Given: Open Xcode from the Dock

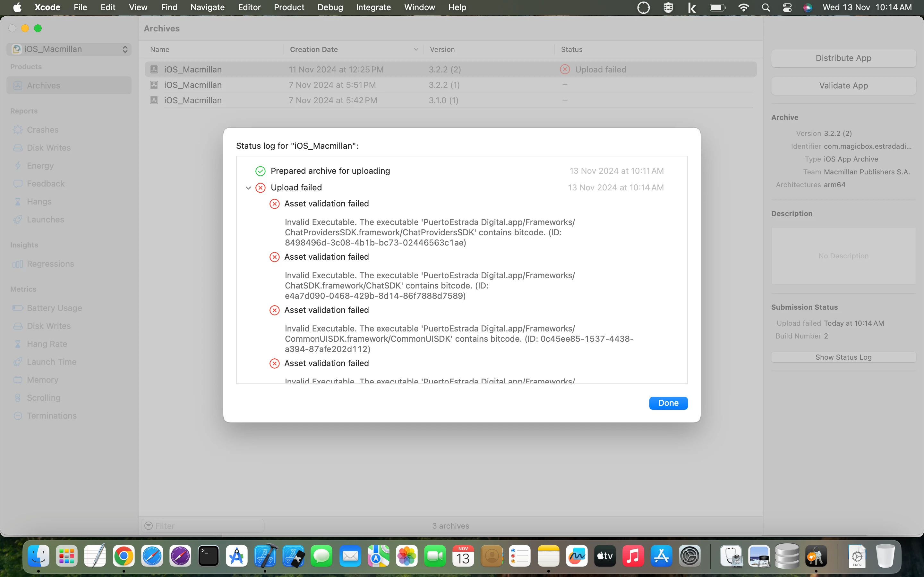Looking at the screenshot, I should pyautogui.click(x=265, y=556).
